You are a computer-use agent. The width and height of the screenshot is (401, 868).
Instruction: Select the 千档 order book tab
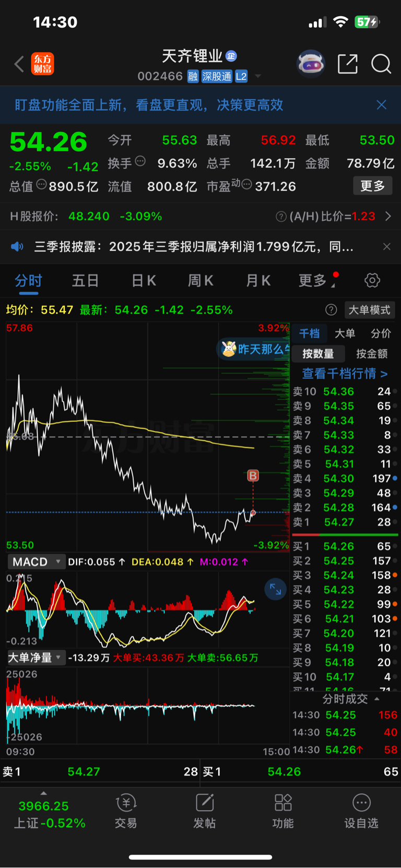[309, 333]
